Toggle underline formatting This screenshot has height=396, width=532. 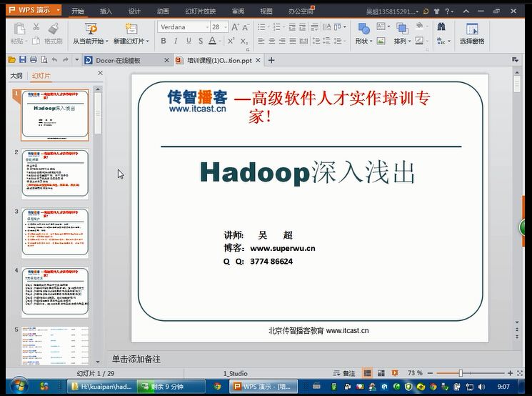point(189,41)
